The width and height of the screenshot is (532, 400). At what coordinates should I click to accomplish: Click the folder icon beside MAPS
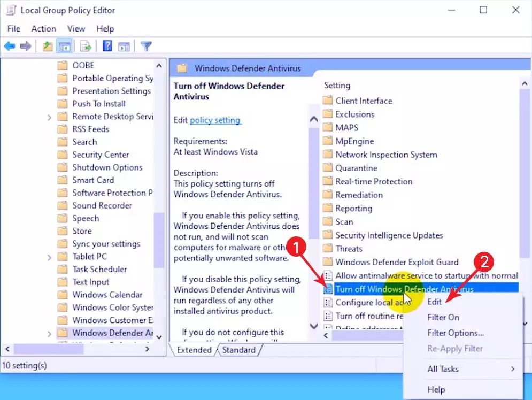(327, 127)
